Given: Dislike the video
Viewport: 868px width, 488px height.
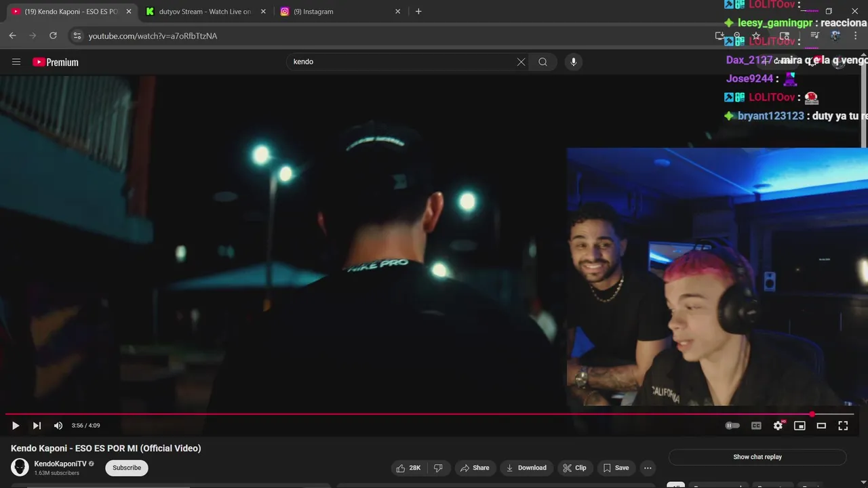Looking at the screenshot, I should (439, 468).
